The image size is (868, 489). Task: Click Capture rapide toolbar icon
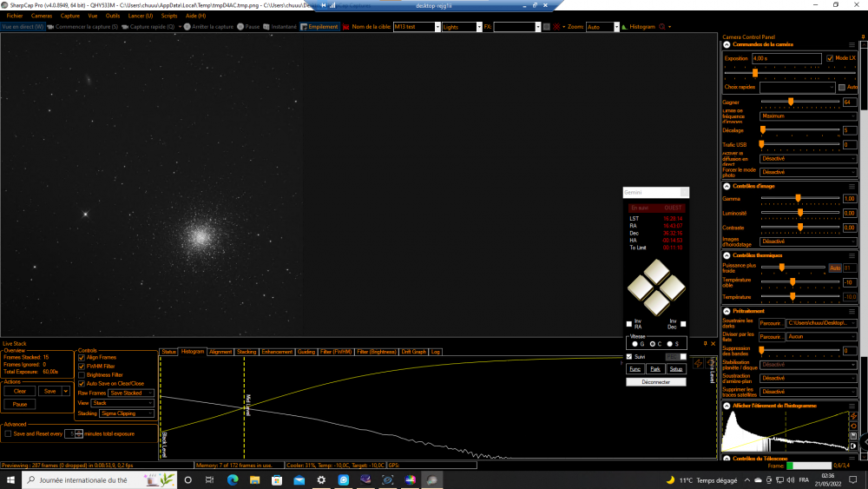tap(125, 27)
